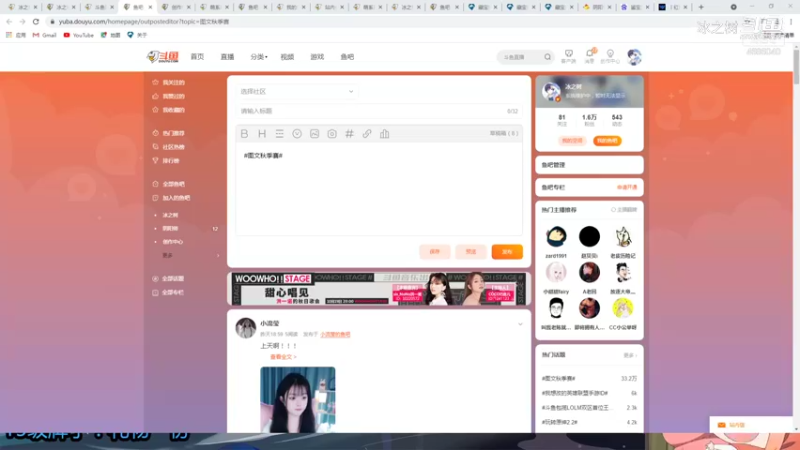Open a new browser tab with the plus
The width and height of the screenshot is (800, 450).
pyautogui.click(x=701, y=7)
